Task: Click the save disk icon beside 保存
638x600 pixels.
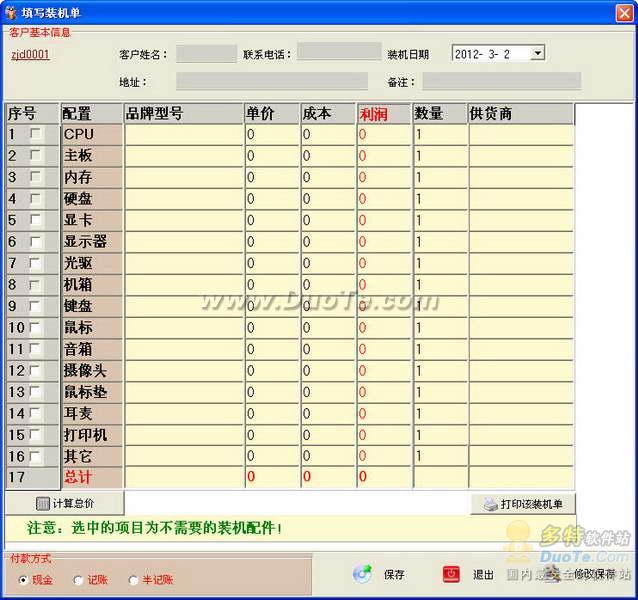Action: (x=362, y=574)
